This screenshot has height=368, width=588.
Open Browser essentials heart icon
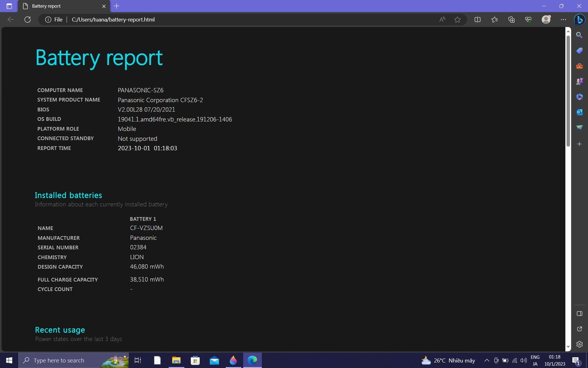[528, 20]
